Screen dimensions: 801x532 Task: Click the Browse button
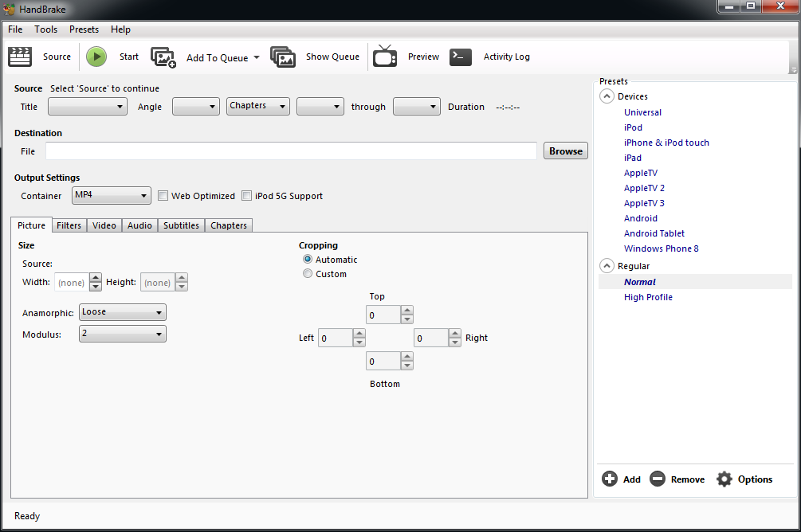coord(566,151)
